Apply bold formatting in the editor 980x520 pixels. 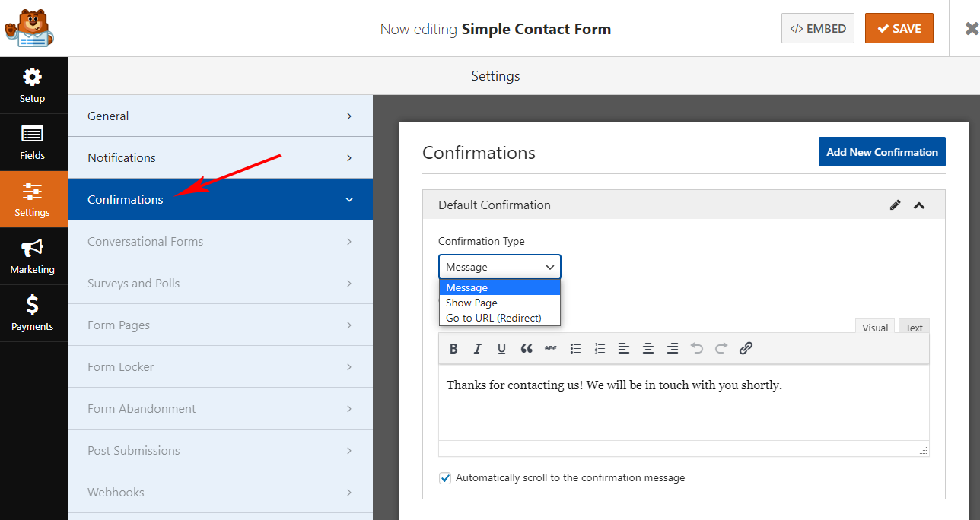[453, 348]
